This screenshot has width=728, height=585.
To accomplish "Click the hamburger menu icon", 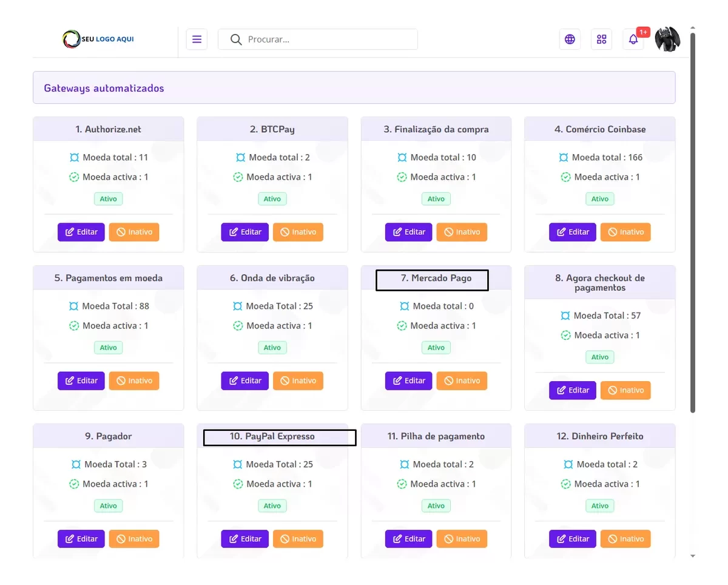I will (197, 39).
